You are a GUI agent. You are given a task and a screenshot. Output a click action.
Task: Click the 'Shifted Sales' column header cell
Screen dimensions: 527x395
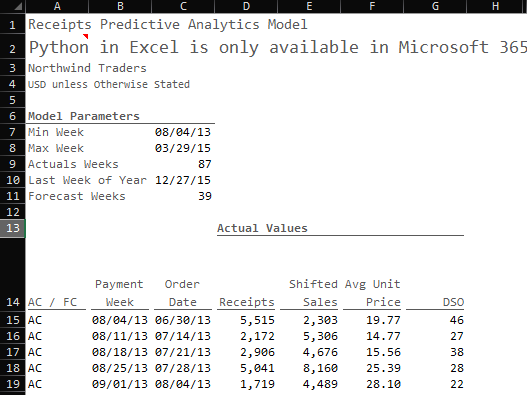(313, 293)
